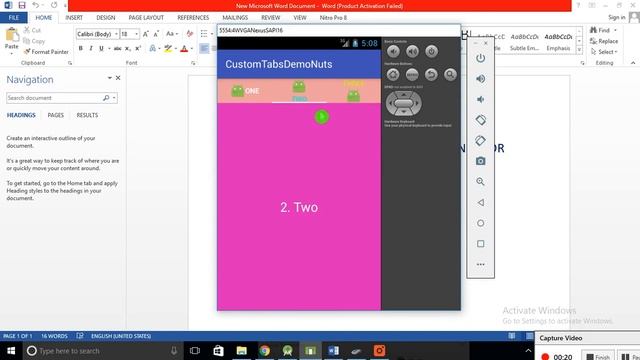640x360 pixels.
Task: Click Power in emulator side toolbar
Action: (480, 58)
